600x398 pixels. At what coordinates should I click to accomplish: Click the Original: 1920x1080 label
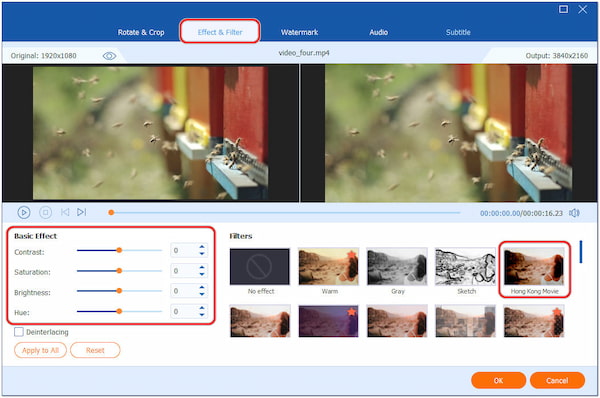[x=43, y=56]
